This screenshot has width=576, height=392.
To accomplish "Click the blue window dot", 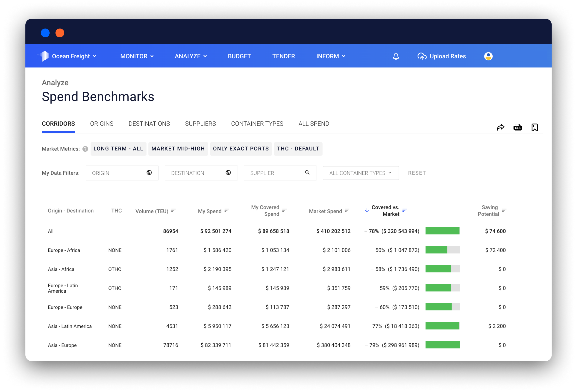I will tap(45, 33).
